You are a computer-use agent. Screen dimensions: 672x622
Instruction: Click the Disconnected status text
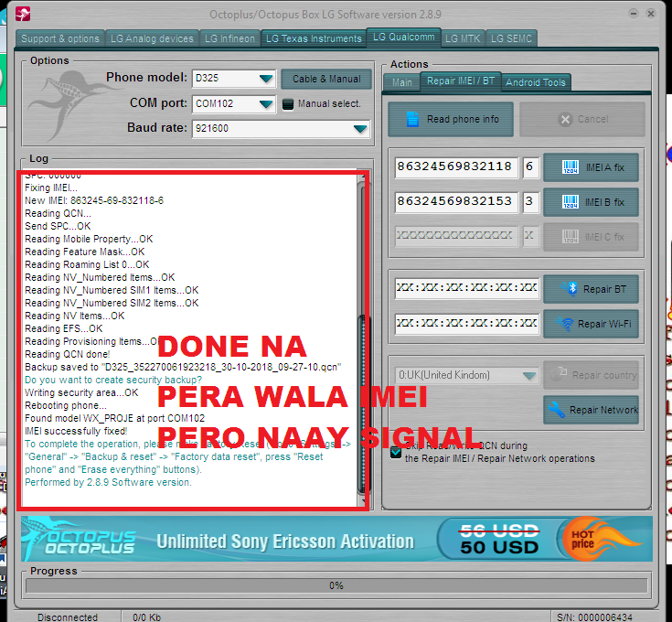(68, 617)
